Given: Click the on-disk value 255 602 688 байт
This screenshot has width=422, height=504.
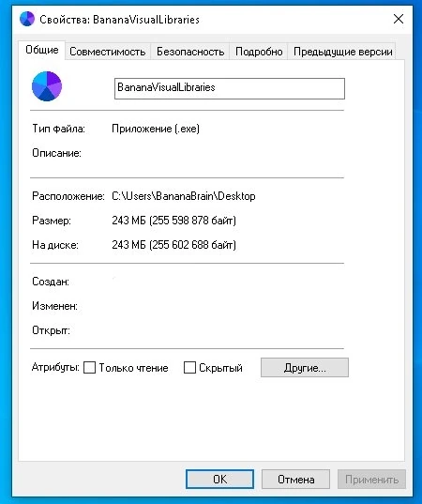Looking at the screenshot, I should (x=192, y=245).
